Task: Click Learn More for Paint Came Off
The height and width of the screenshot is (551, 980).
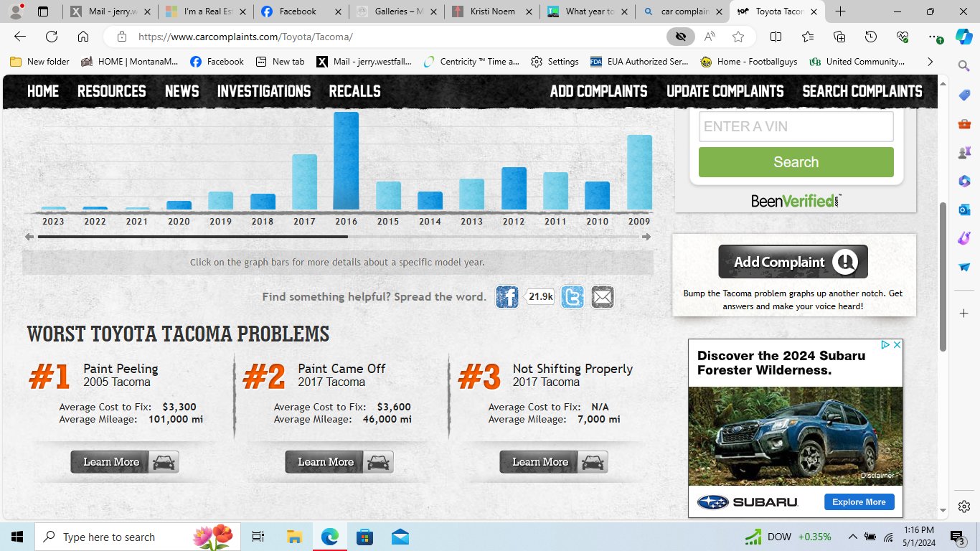Action: tap(339, 462)
